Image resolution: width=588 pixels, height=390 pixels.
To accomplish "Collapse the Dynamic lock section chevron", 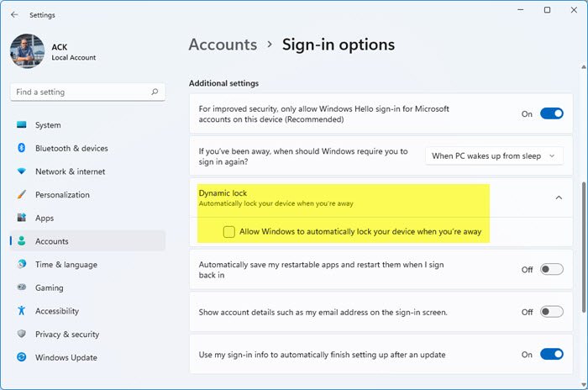I will point(559,198).
